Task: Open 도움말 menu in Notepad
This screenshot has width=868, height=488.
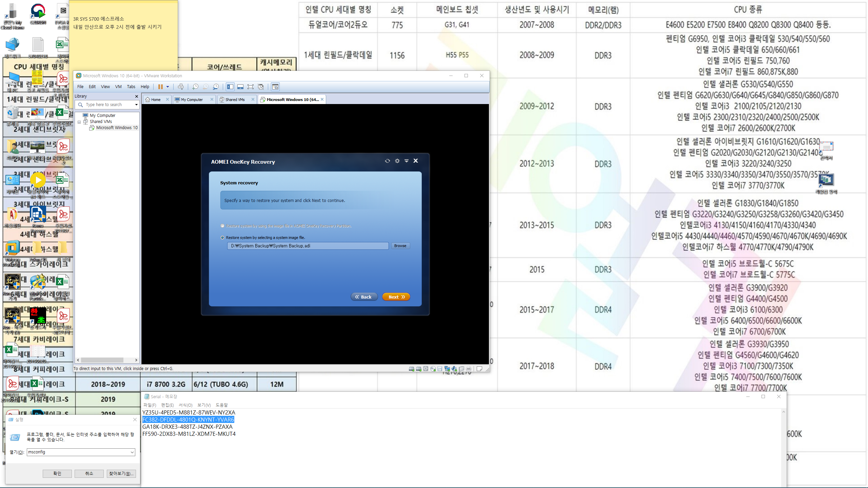Action: coord(222,405)
